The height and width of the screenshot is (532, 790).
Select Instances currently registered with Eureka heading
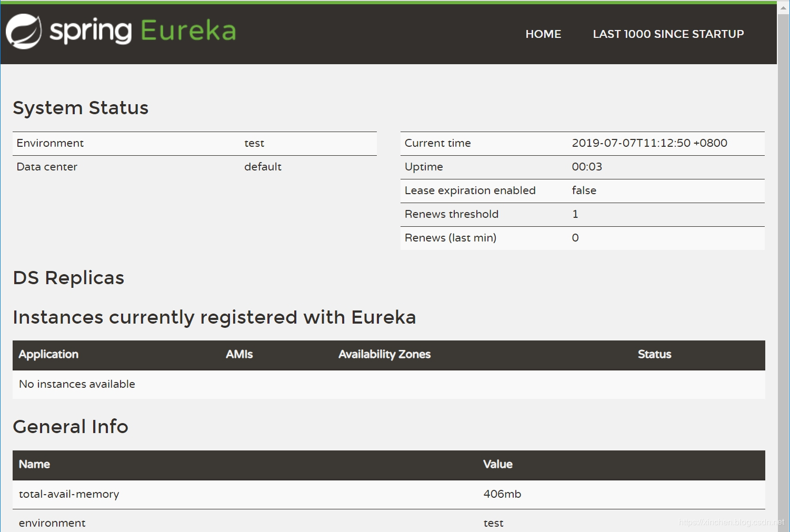(214, 317)
